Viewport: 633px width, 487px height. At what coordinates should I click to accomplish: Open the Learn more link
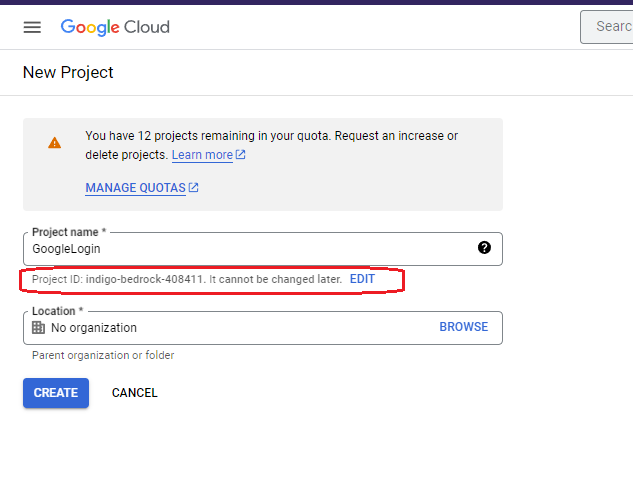(x=202, y=155)
